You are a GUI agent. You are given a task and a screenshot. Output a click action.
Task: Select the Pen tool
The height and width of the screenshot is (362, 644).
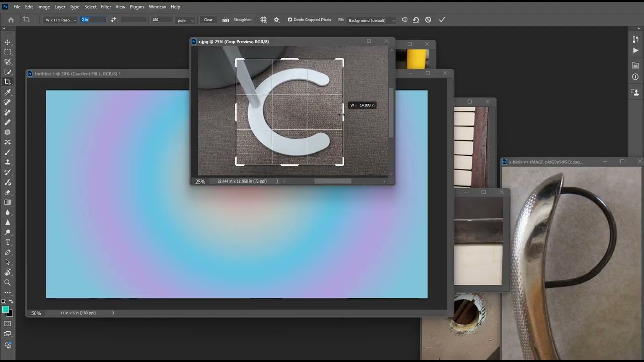[x=7, y=252]
